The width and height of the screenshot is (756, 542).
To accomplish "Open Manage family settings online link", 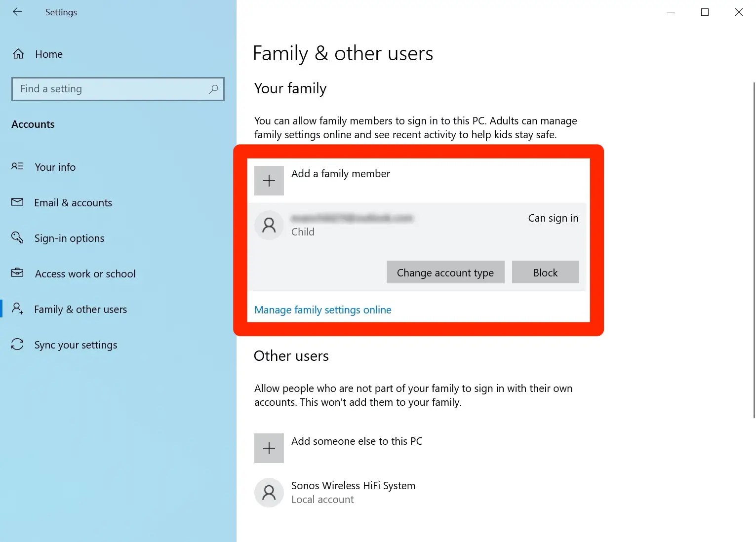I will [x=323, y=310].
